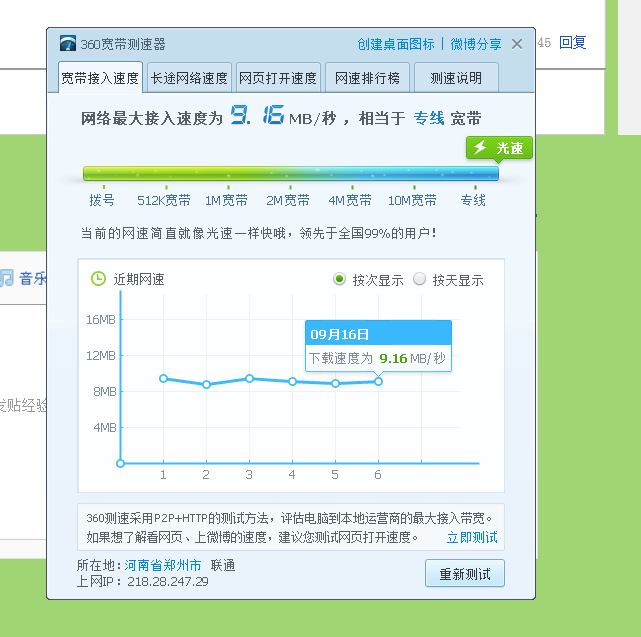This screenshot has height=637, width=641.
Task: Click the 4M宽带 scale label
Action: [x=350, y=200]
